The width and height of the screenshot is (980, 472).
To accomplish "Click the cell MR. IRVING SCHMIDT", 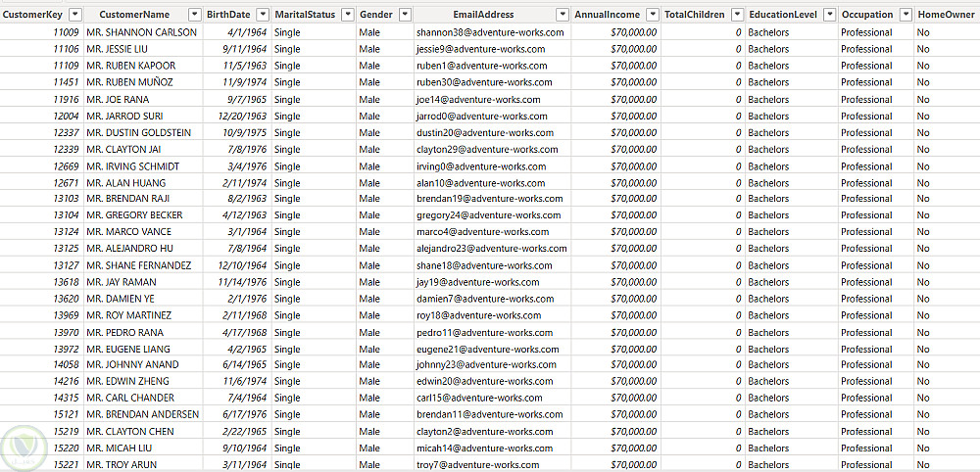I will pyautogui.click(x=144, y=166).
